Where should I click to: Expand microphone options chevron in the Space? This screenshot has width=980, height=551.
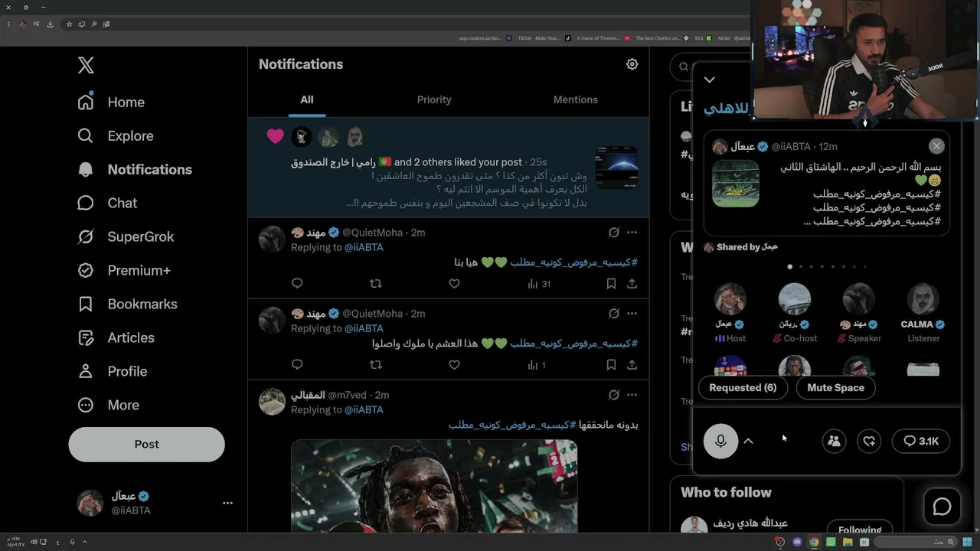pyautogui.click(x=749, y=441)
